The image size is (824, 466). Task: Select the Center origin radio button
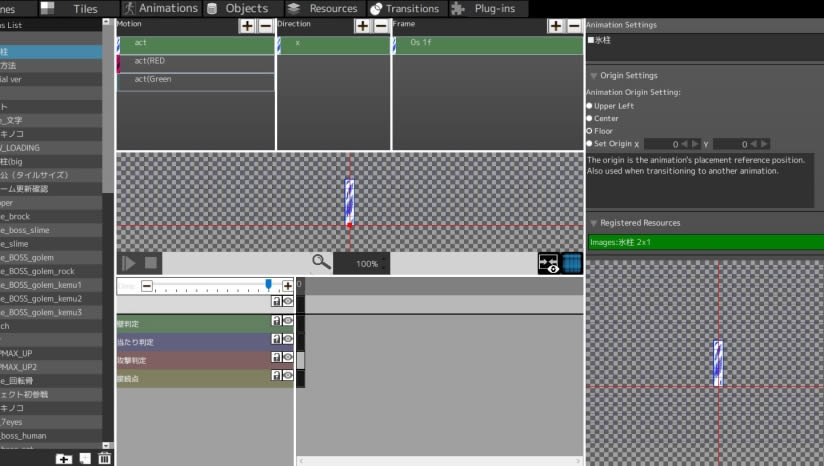(589, 118)
